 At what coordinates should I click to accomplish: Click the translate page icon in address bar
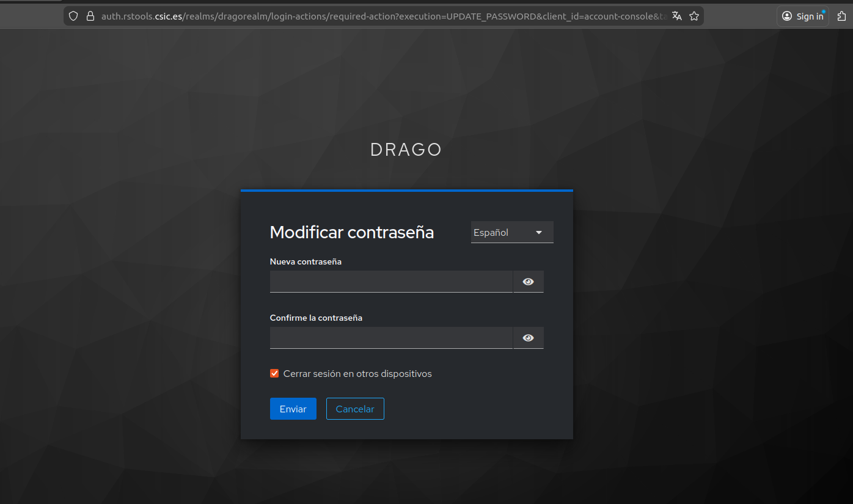pyautogui.click(x=676, y=16)
